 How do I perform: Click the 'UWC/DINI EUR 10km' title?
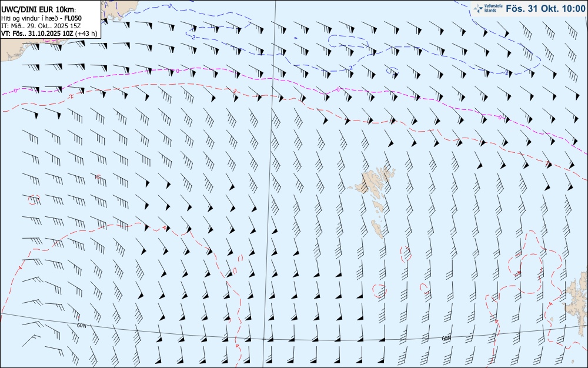[x=38, y=10]
